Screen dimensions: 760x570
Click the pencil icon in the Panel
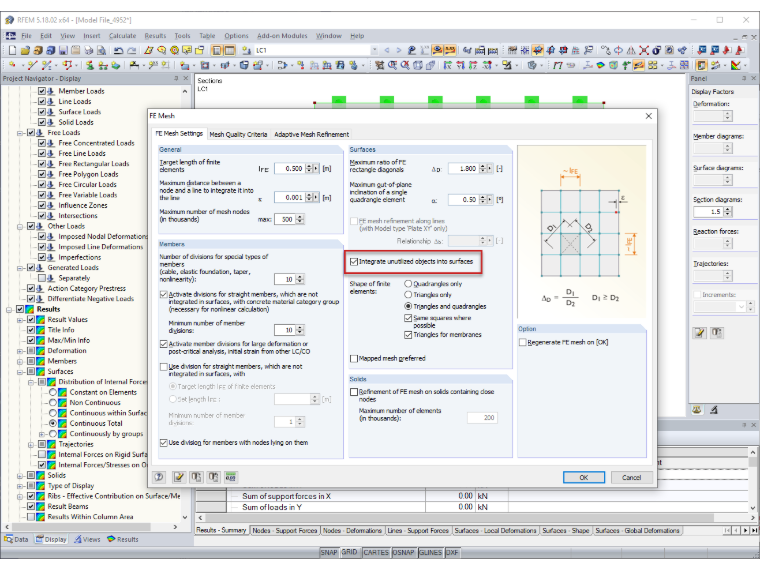coord(699,332)
